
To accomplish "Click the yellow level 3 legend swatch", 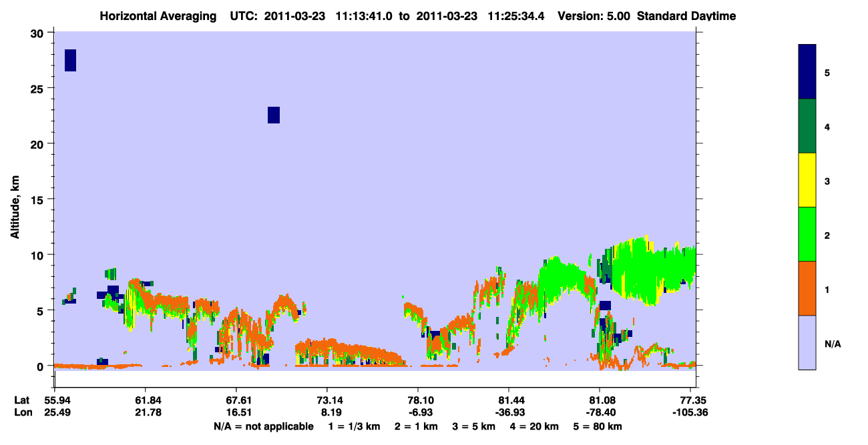I will tap(807, 180).
